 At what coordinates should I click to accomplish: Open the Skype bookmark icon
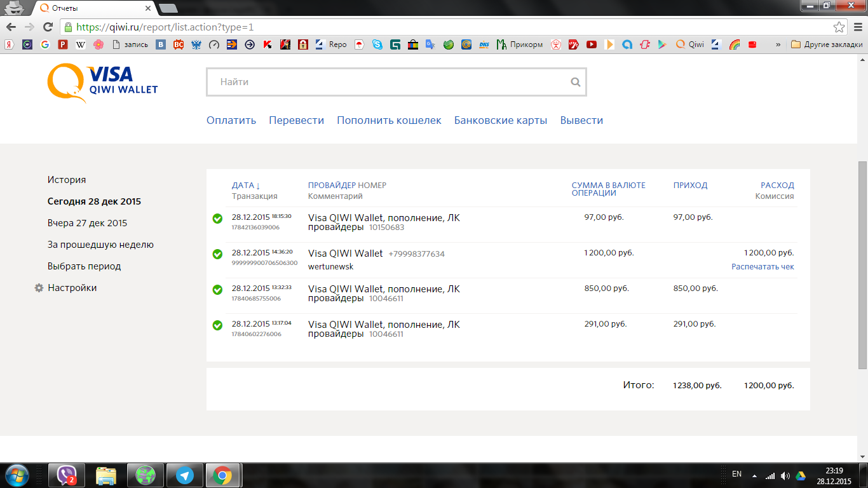(377, 44)
